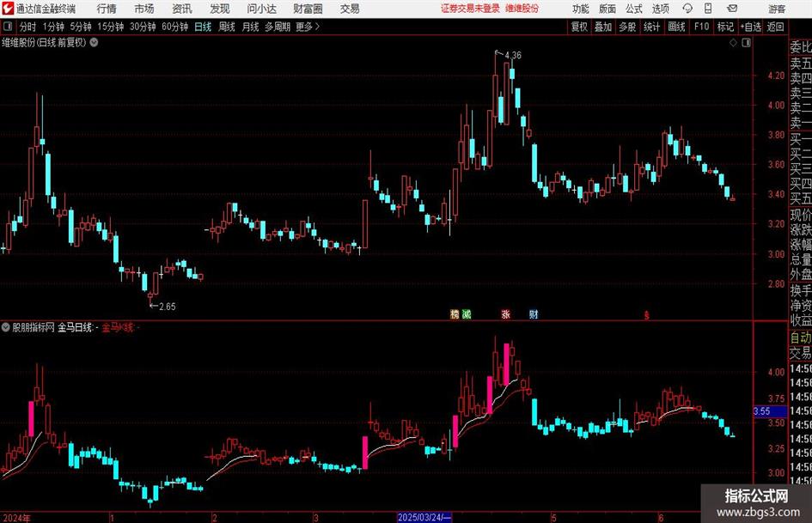
Task: Open the 问小达 menu
Action: pos(261,9)
